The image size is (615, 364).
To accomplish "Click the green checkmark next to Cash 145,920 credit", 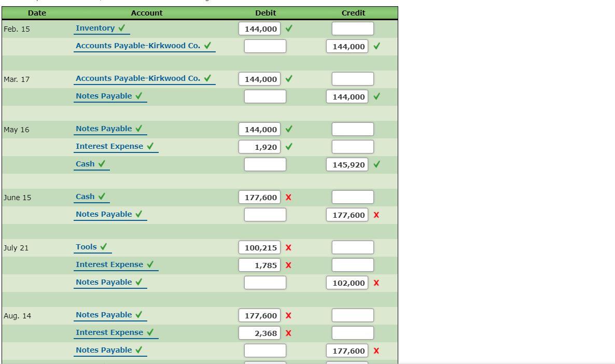I will [x=377, y=164].
